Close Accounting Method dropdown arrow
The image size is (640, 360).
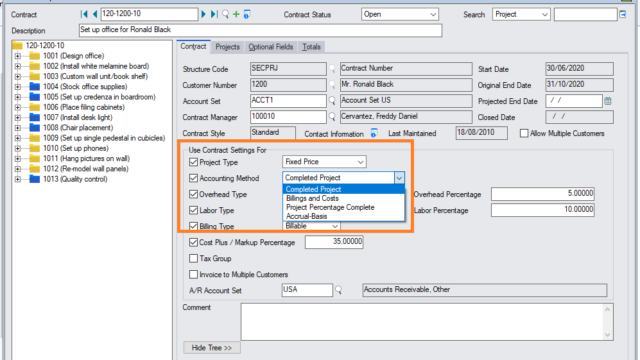click(399, 178)
